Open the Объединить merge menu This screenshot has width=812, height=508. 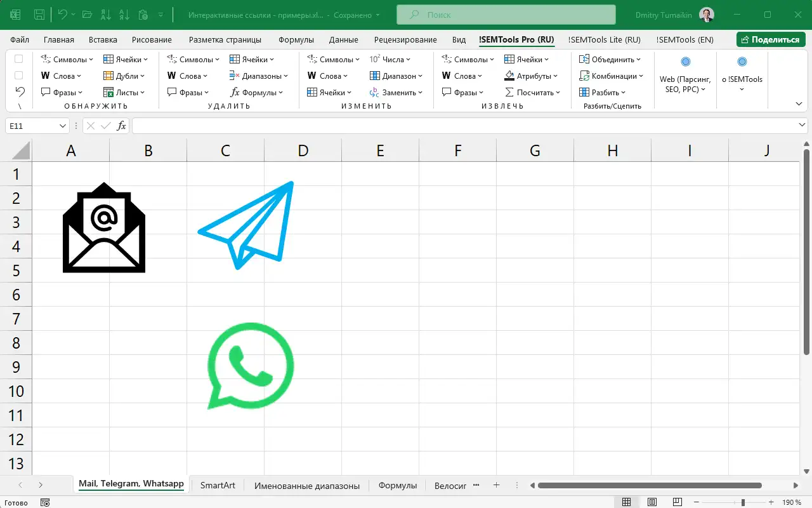(610, 59)
